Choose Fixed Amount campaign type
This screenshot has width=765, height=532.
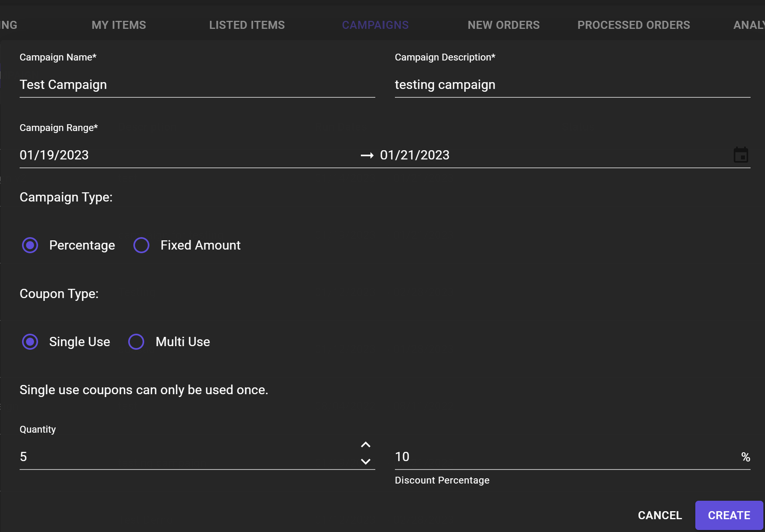click(141, 245)
